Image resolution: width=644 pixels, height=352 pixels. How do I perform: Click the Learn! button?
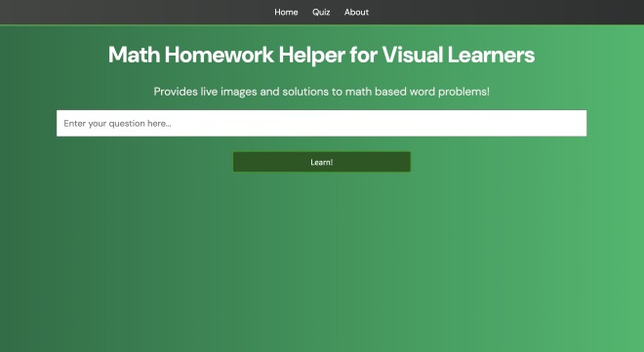pos(322,162)
